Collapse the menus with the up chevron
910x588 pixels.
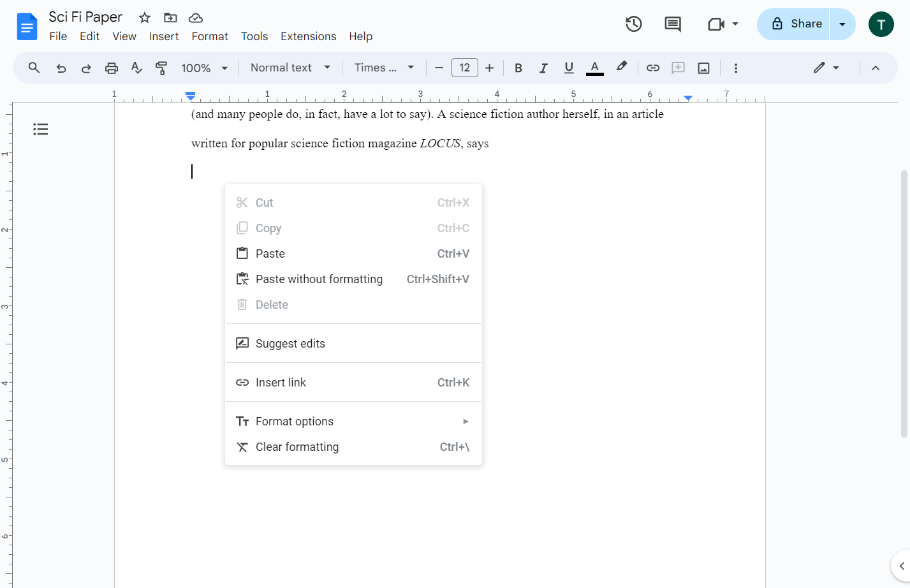[x=876, y=68]
